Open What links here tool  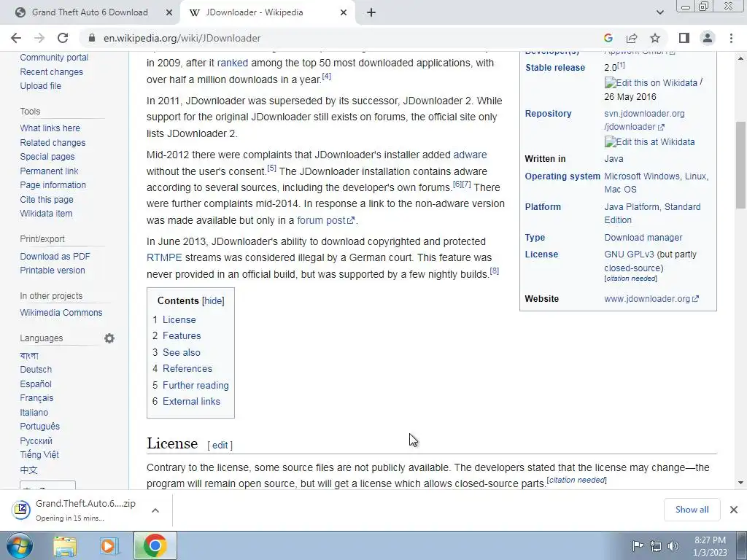pyautogui.click(x=50, y=128)
